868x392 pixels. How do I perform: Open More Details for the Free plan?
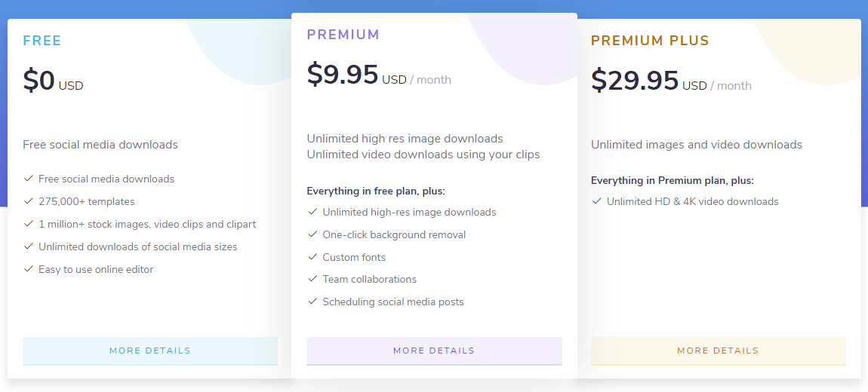pos(150,351)
